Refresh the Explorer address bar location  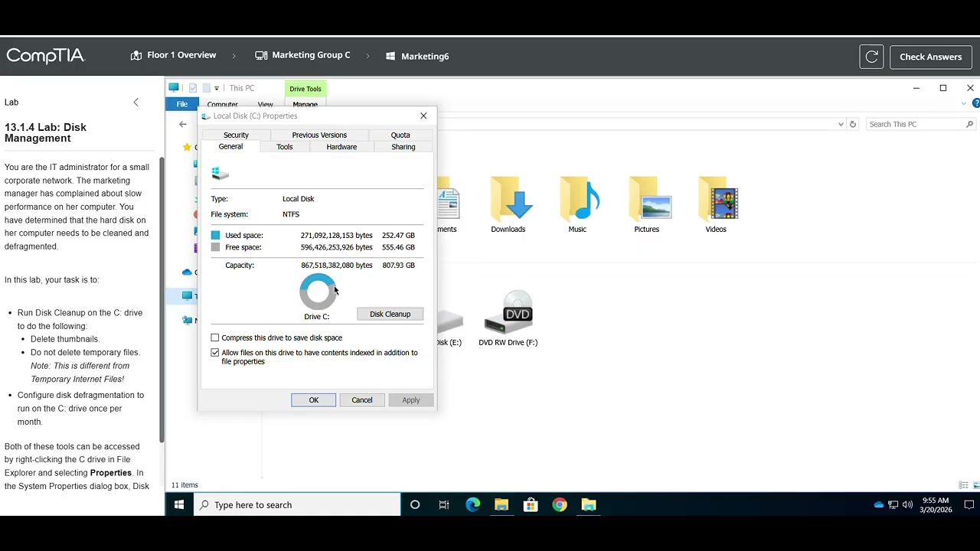coord(853,124)
